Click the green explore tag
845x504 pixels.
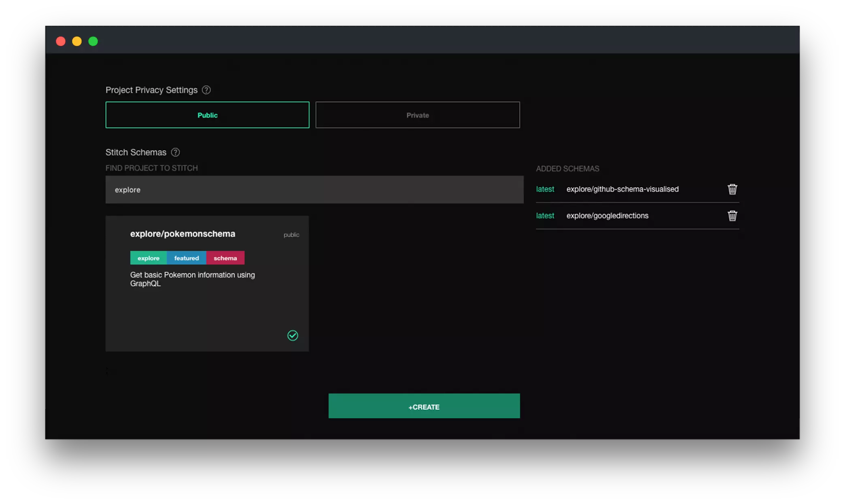(148, 258)
